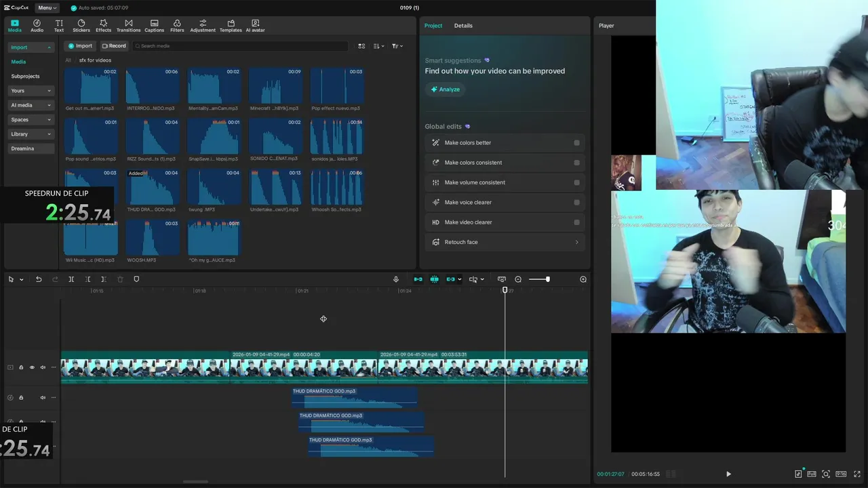Enable Make volume consistent checkbox

[577, 182]
